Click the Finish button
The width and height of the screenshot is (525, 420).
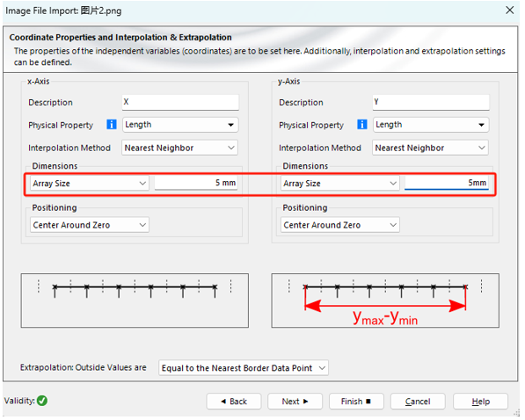(356, 402)
